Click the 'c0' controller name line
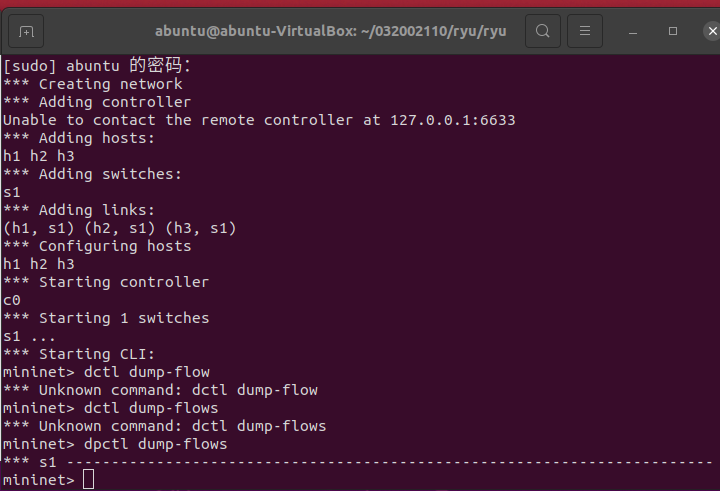The image size is (720, 491). coord(12,300)
